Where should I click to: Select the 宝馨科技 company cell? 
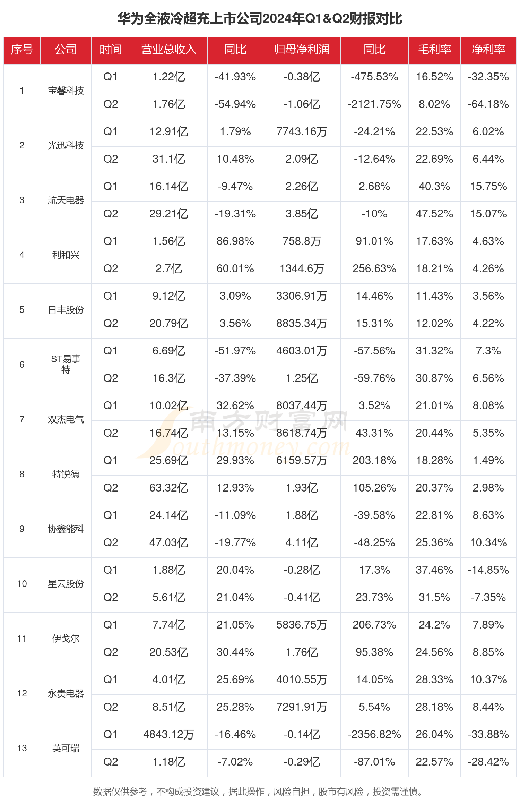[x=66, y=91]
